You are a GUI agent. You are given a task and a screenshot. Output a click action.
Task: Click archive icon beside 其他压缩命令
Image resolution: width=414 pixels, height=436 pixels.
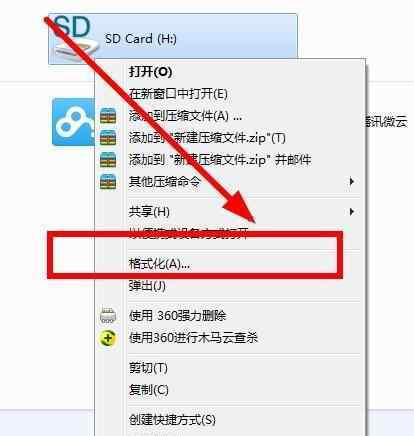(108, 182)
